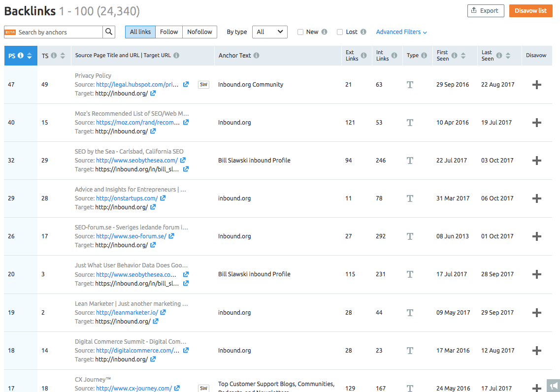Sort the table by TS column arrows
Image resolution: width=560 pixels, height=392 pixels.
point(63,56)
